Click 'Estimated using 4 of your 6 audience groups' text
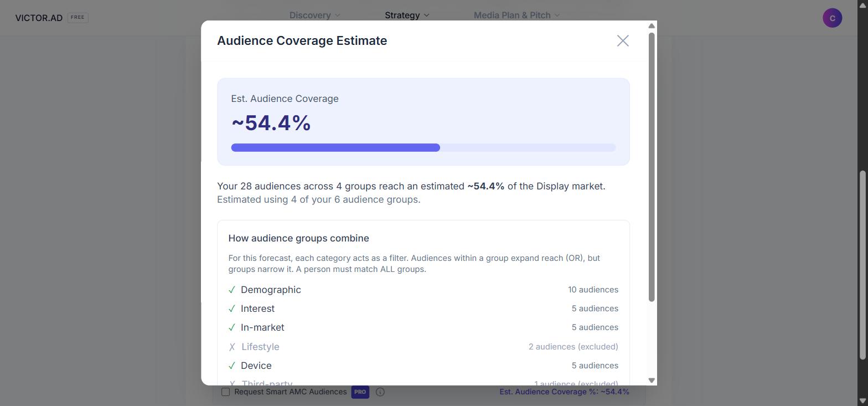Screen dimensions: 868x406 [319, 199]
